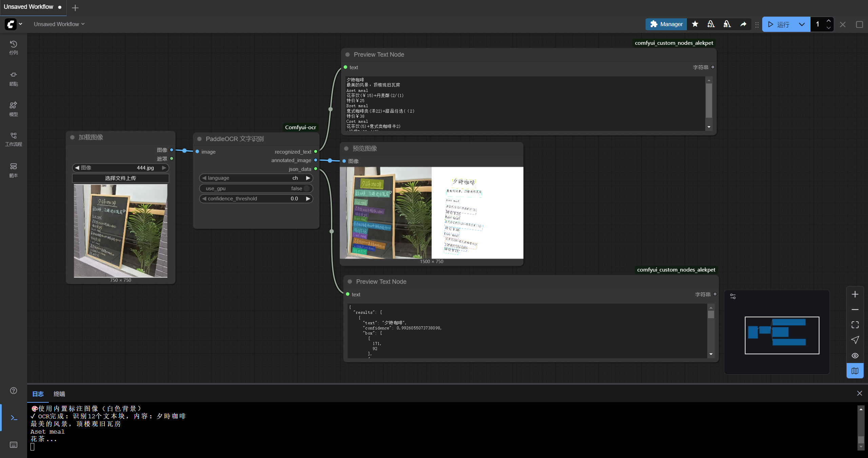Increase the confidence_threshold value with right arrow
The image size is (868, 458).
tap(308, 198)
